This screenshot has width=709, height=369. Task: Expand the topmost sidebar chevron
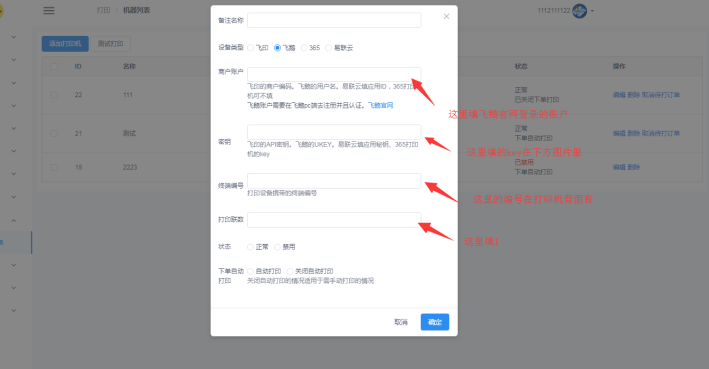pos(14,37)
